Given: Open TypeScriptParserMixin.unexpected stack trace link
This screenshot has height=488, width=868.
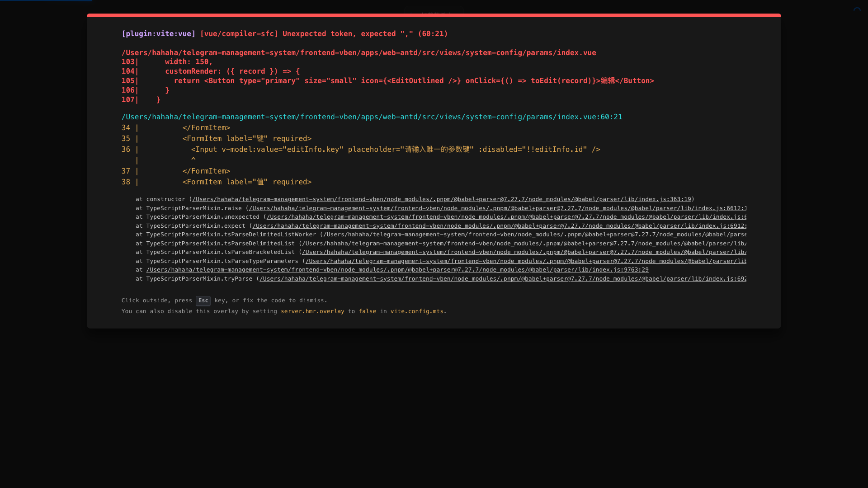Looking at the screenshot, I should coord(506,217).
